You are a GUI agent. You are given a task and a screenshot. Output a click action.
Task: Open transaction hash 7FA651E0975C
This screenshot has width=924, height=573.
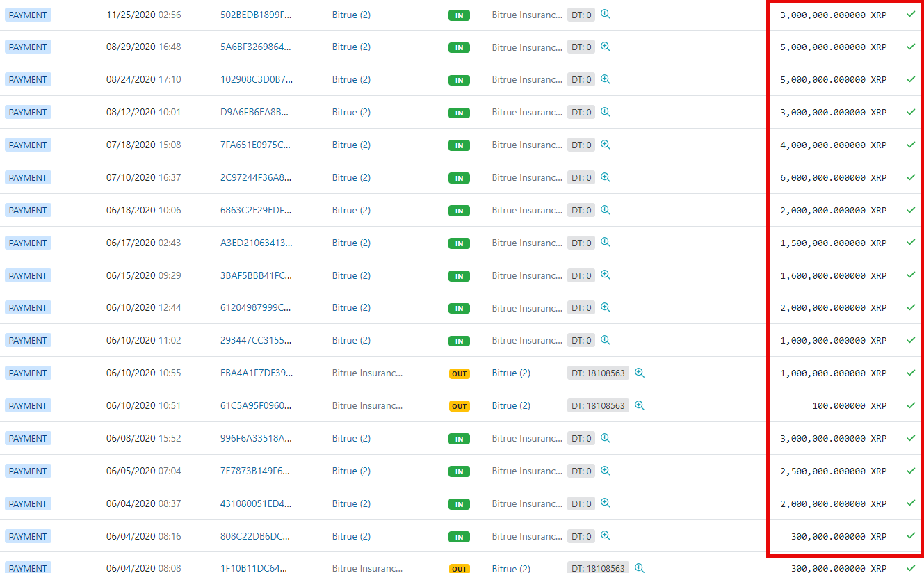tap(255, 145)
